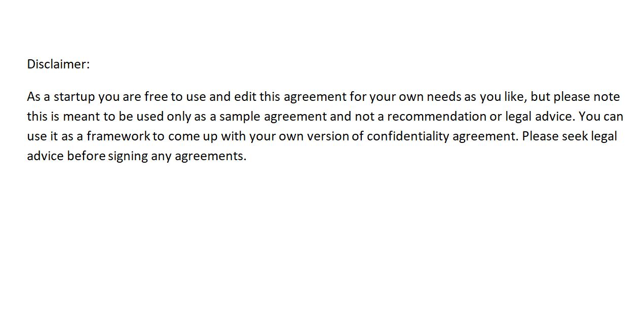644x333 pixels.
Task: Click the "Disclaimer:" heading text
Action: point(58,64)
